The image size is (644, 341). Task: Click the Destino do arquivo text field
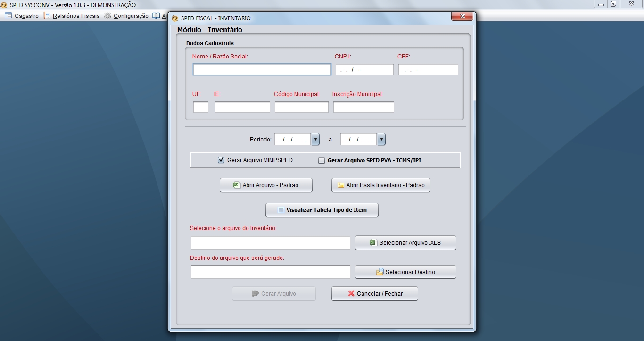pos(270,272)
